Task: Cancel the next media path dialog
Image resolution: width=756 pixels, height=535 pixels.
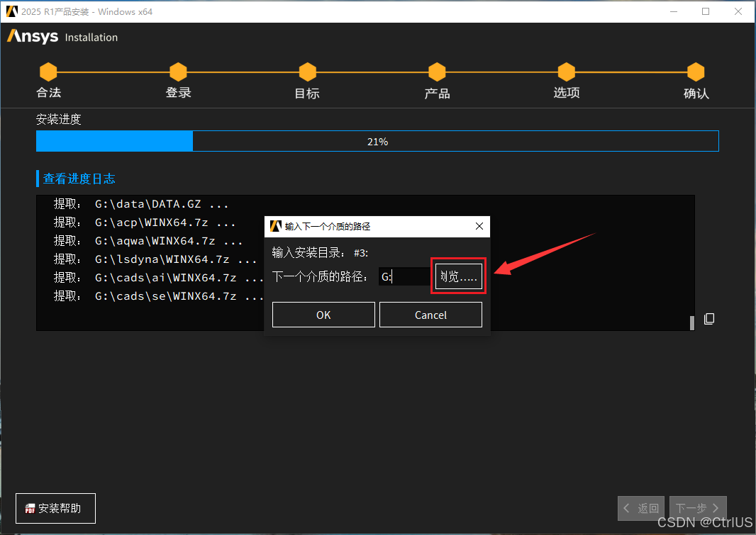Action: click(x=430, y=315)
